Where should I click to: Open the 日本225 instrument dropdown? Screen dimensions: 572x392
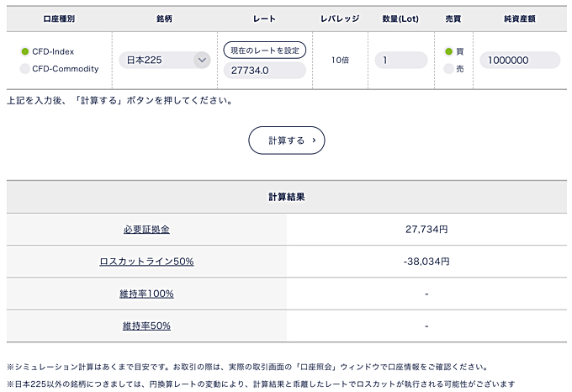click(x=164, y=60)
